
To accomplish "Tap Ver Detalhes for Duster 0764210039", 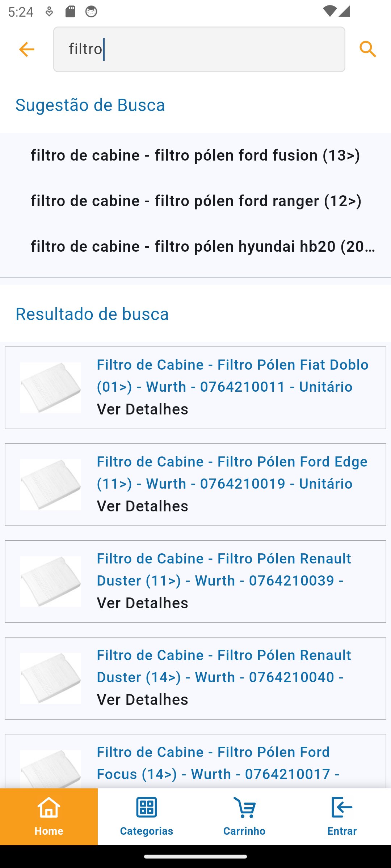I will 142,603.
